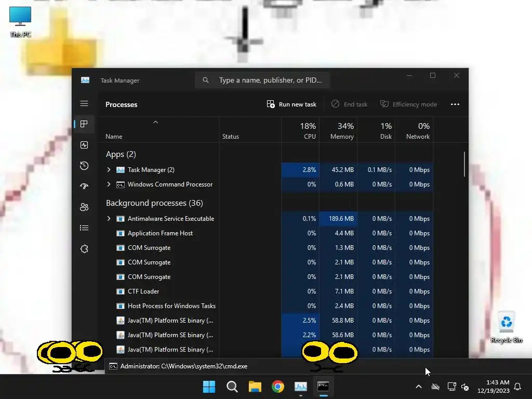The width and height of the screenshot is (532, 399).
Task: Open File Explorer from the taskbar
Action: coord(255,387)
